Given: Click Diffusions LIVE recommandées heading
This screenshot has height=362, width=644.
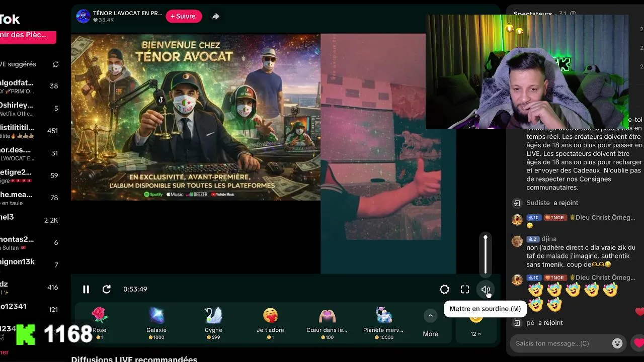Looking at the screenshot, I should pos(134,359).
